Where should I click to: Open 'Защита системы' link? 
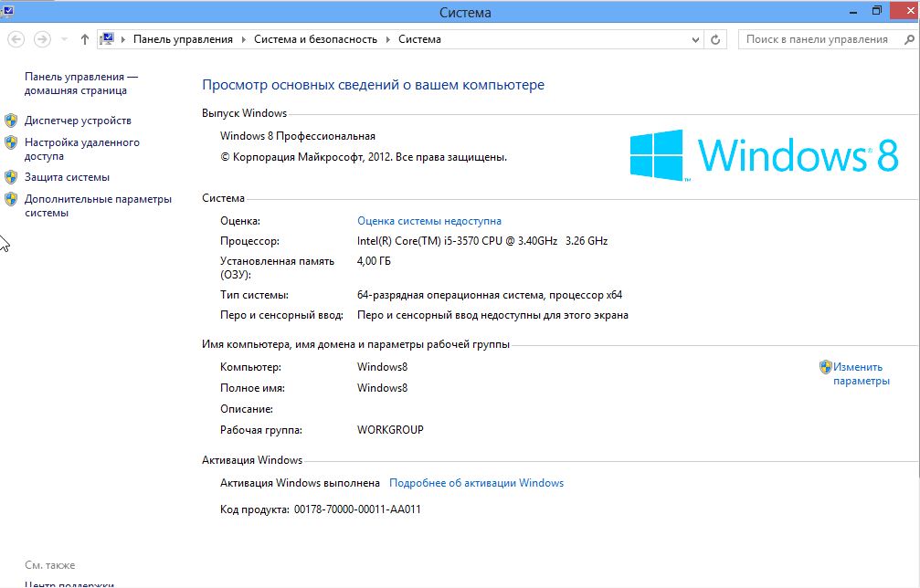coord(67,177)
